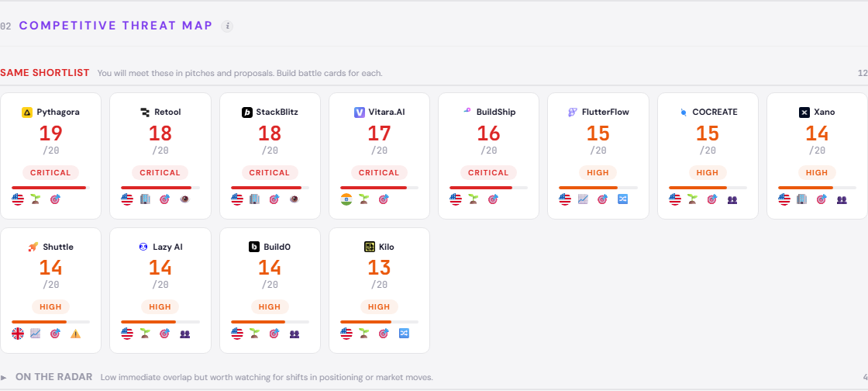Click the seedling icon on Build0 card
868x391 pixels.
255,334
